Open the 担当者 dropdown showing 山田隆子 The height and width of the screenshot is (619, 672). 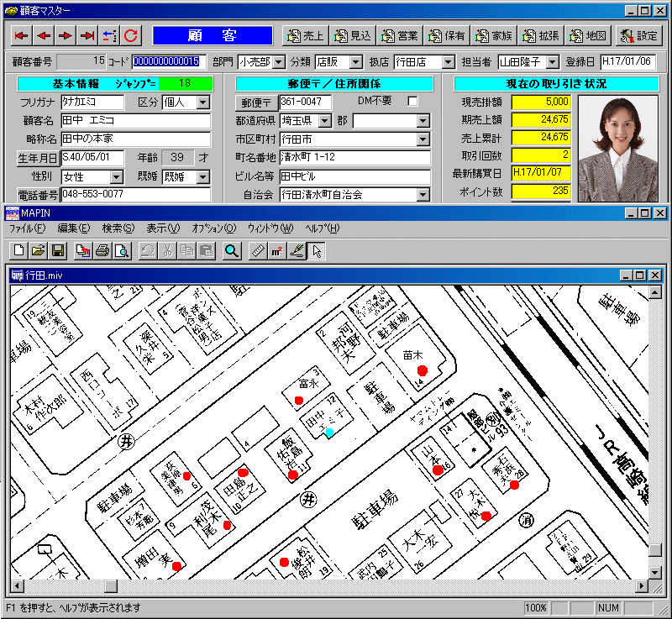pos(551,62)
